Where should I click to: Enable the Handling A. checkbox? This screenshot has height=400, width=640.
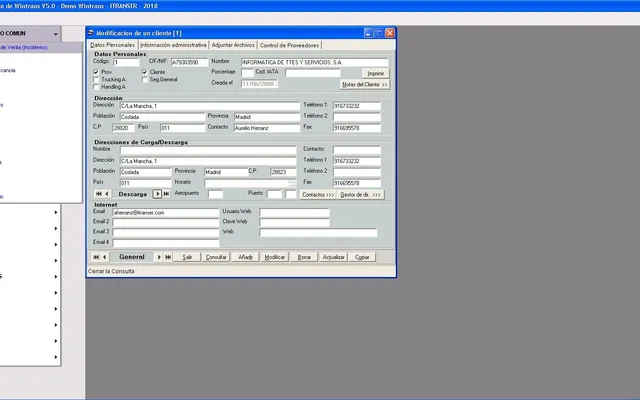(96, 87)
